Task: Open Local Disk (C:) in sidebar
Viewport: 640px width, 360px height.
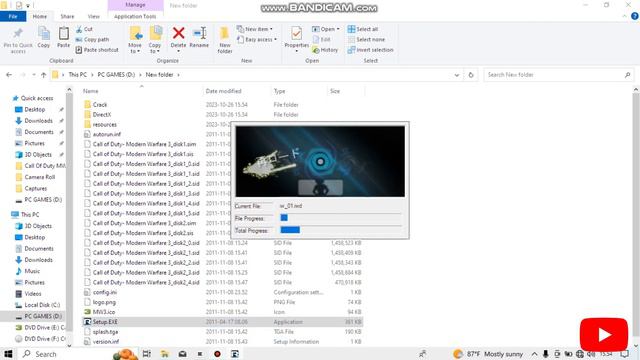Action: [x=42, y=305]
